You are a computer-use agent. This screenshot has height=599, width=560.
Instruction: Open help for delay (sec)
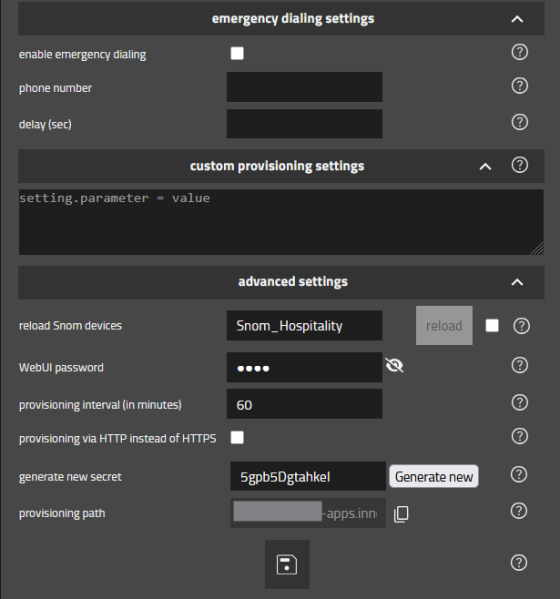tap(520, 122)
